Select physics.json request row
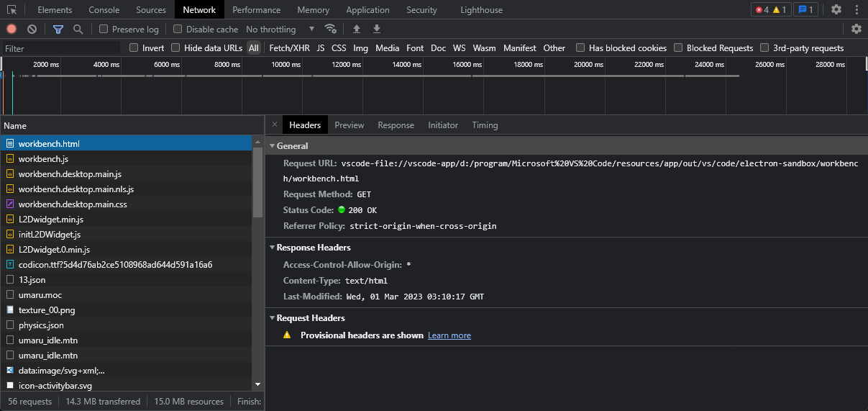Screen dimensions: 868x411 click(x=126, y=325)
